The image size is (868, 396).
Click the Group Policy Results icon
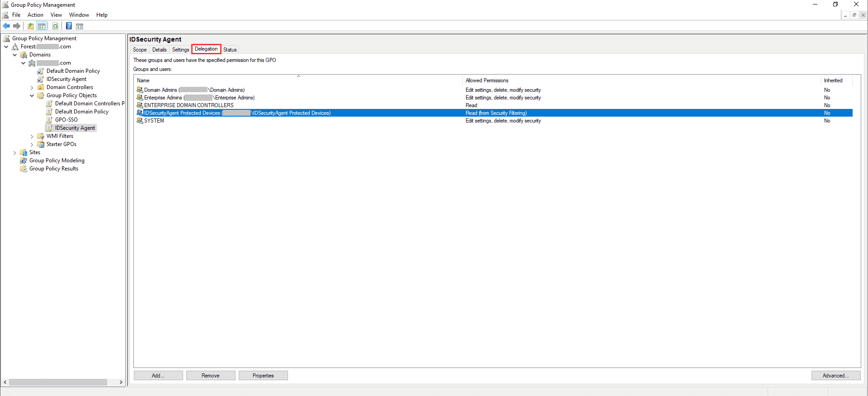tap(24, 169)
